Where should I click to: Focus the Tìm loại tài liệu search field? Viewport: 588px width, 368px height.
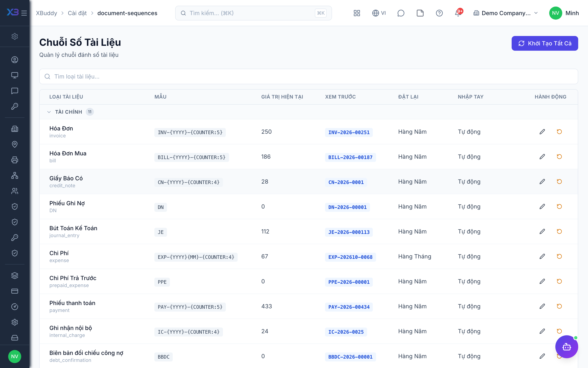point(308,76)
